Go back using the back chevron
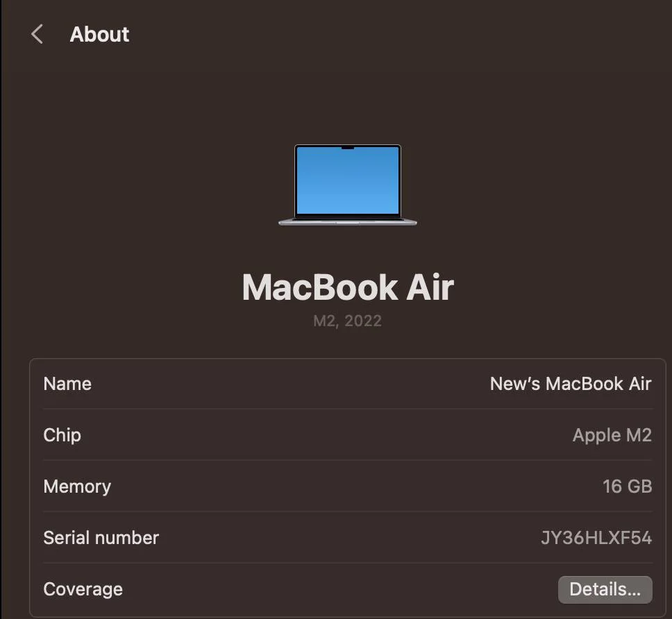The height and width of the screenshot is (619, 672). 37,34
